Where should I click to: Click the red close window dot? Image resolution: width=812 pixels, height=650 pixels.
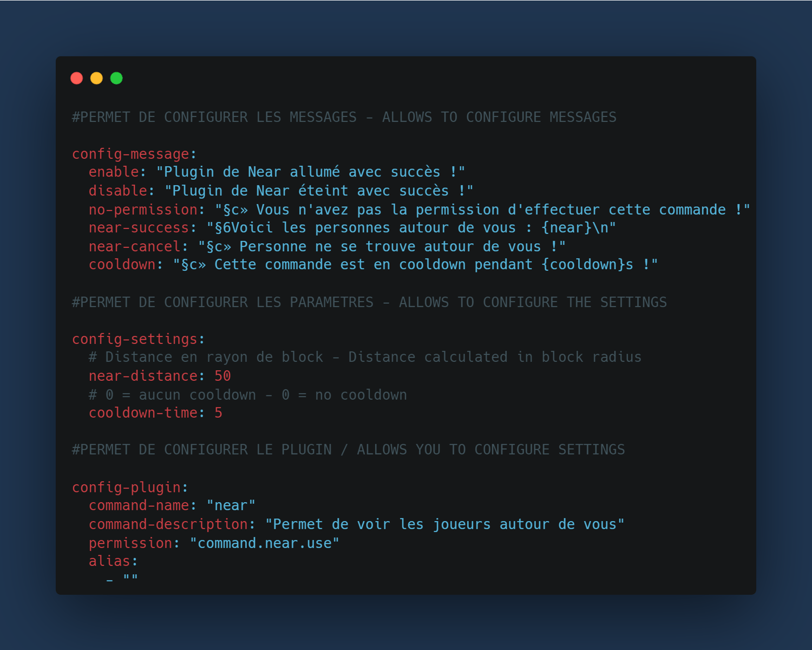pyautogui.click(x=77, y=79)
